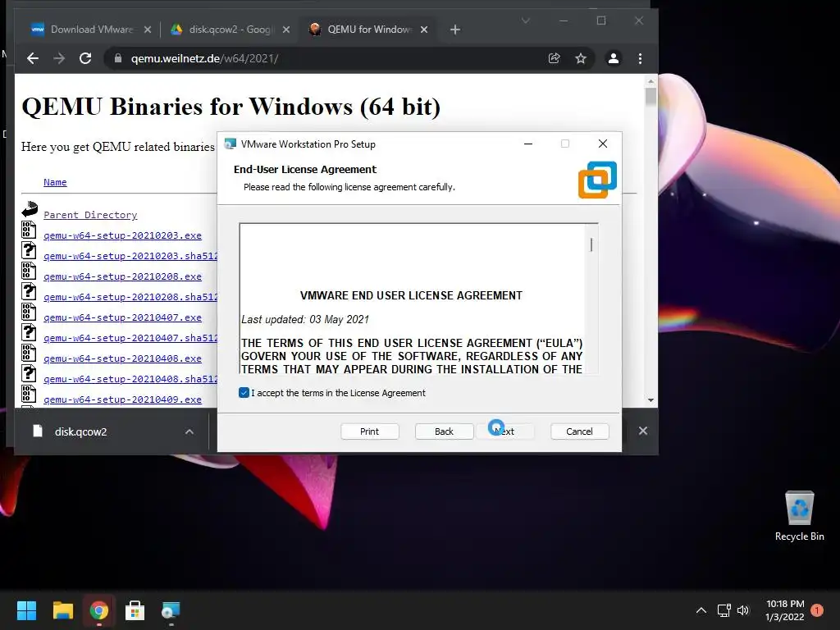The image size is (840, 630).
Task: Print the VMware license agreement
Action: coord(370,431)
